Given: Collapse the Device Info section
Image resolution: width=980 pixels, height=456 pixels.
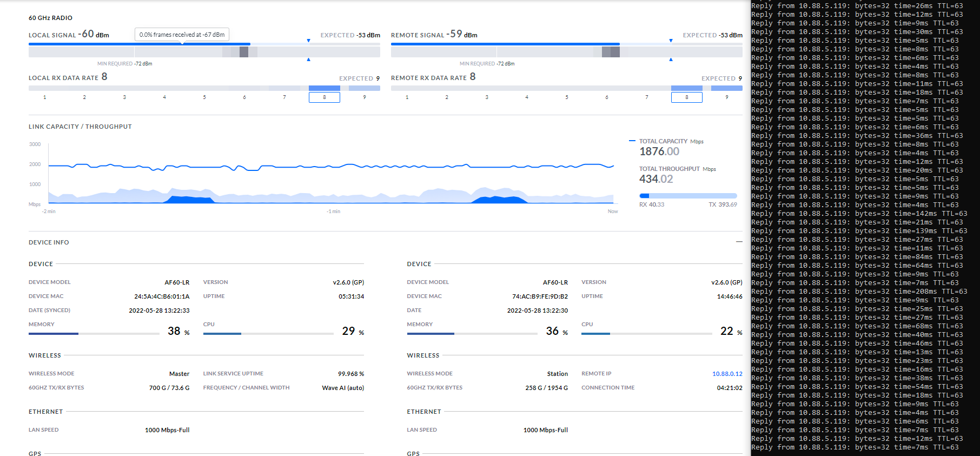Looking at the screenshot, I should click(x=739, y=242).
